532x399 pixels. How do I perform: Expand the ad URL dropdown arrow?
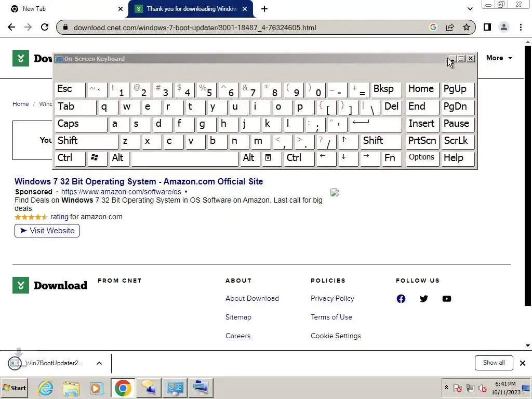tap(186, 192)
